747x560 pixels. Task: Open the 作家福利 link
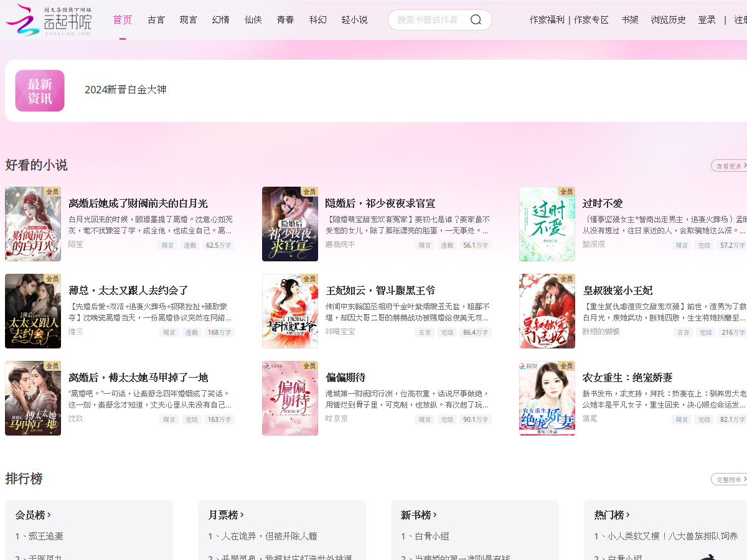click(x=547, y=20)
